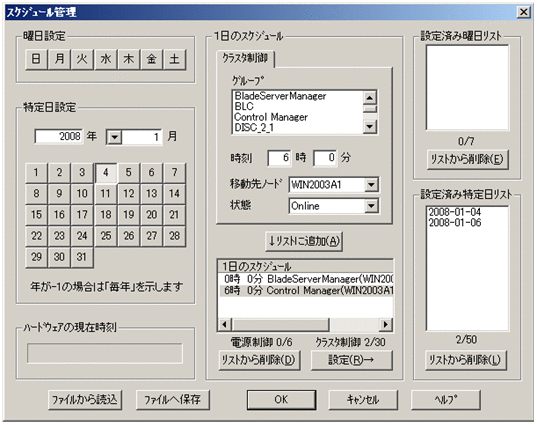This screenshot has width=537, height=425.
Task: Toggle the 土 (Saturday) weekday button
Action: coord(175,59)
